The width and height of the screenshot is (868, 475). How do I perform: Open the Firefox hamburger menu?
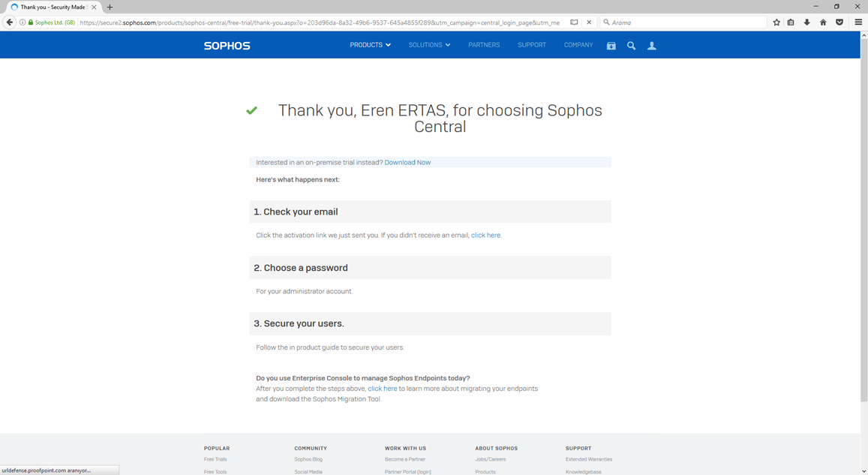pos(858,23)
